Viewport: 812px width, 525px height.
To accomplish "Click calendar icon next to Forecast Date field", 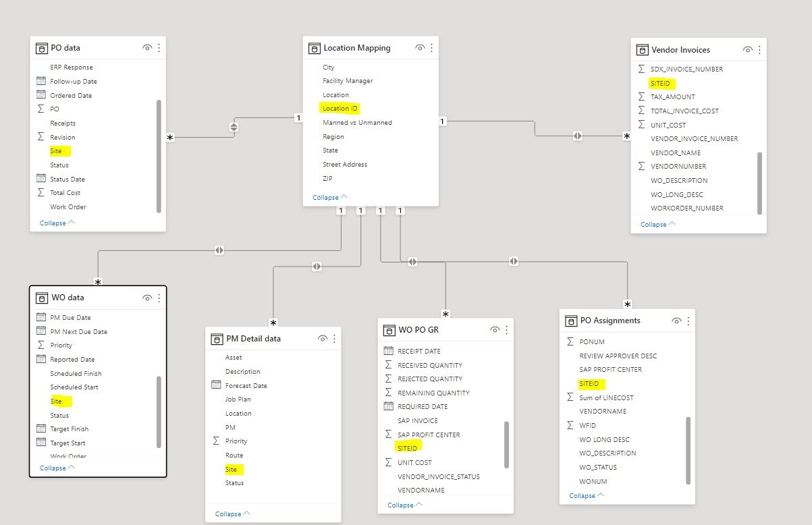I will click(216, 385).
